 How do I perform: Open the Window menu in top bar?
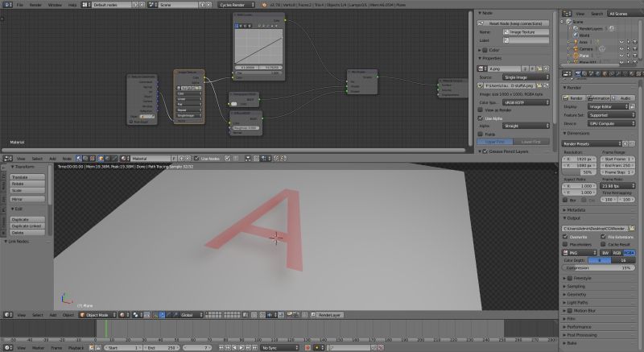click(55, 5)
